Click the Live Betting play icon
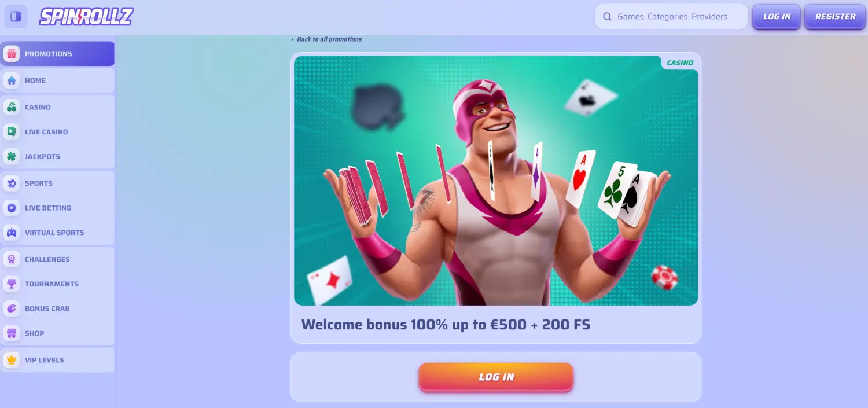The width and height of the screenshot is (868, 408). [12, 208]
